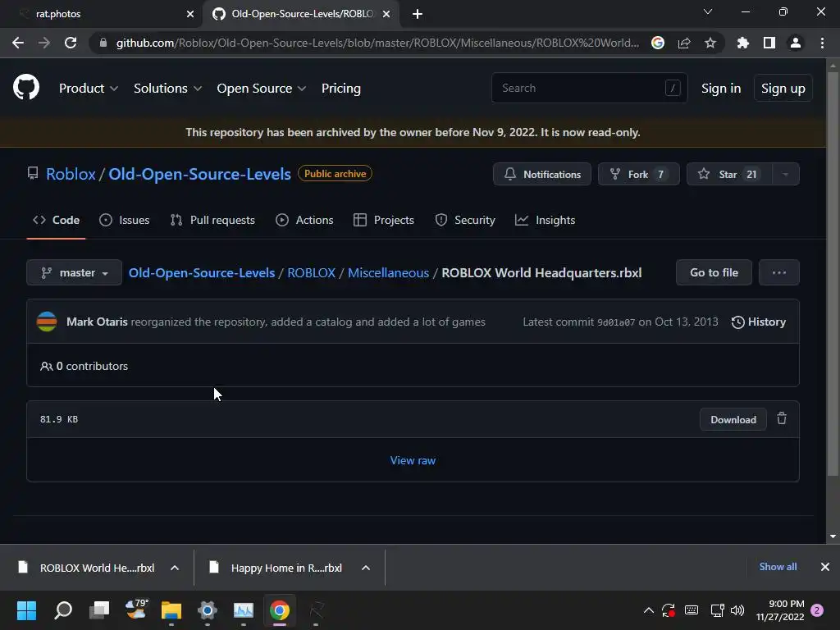Open Roblox owner link
This screenshot has height=630, width=840.
pos(71,174)
